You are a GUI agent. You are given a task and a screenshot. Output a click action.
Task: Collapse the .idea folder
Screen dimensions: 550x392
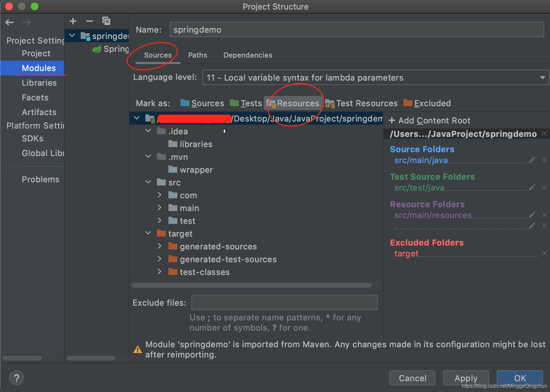point(148,131)
